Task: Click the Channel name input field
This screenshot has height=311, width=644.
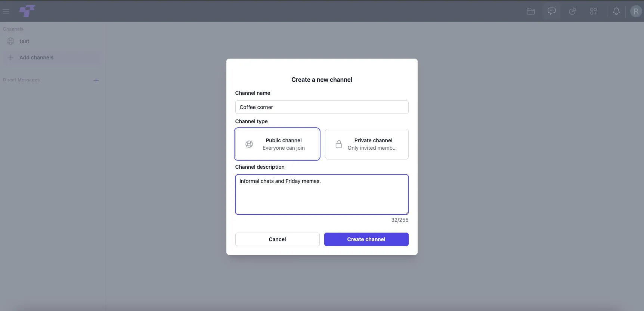Action: (322, 107)
